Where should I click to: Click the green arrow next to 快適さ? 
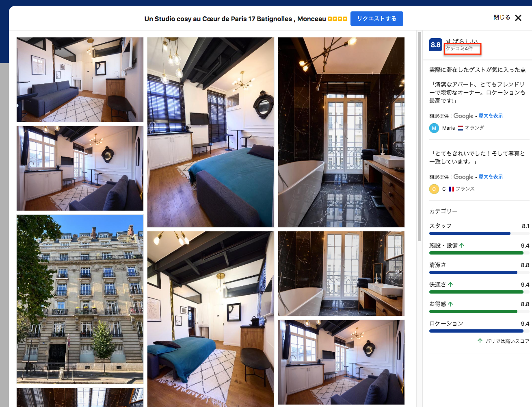(x=450, y=285)
